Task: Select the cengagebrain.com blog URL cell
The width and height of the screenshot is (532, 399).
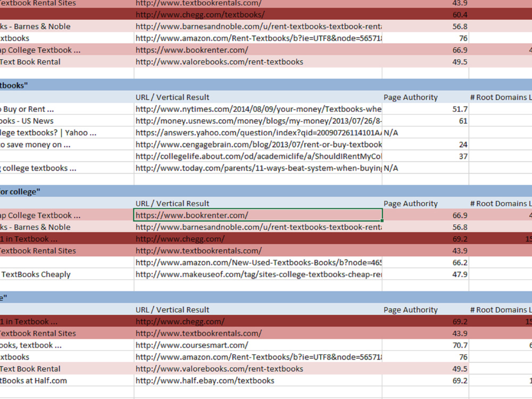Action: point(258,145)
